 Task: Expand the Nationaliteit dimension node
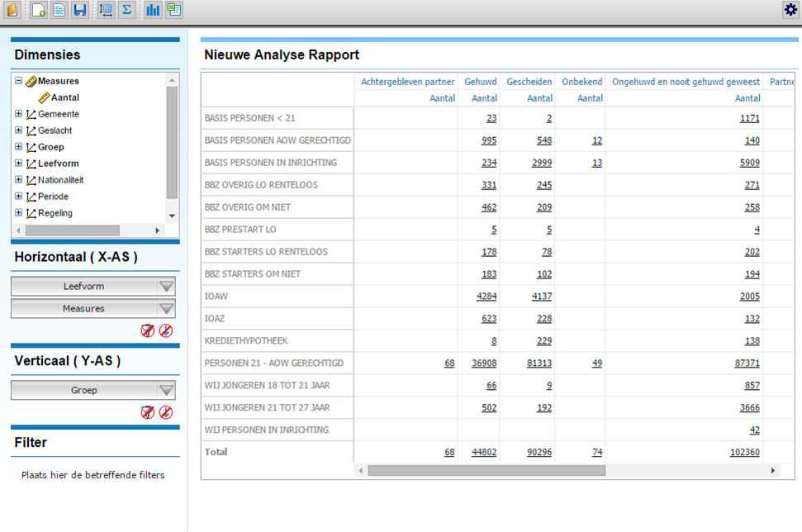pos(19,180)
